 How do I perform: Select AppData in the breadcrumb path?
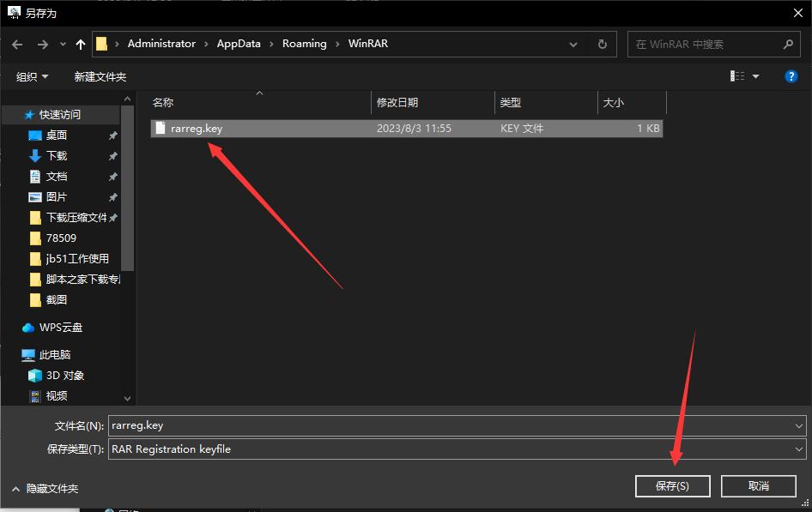click(x=239, y=44)
